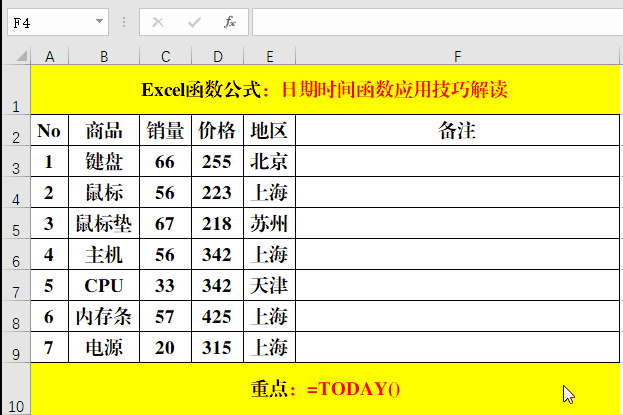
Task: Select row 9 header
Action: pos(16,347)
